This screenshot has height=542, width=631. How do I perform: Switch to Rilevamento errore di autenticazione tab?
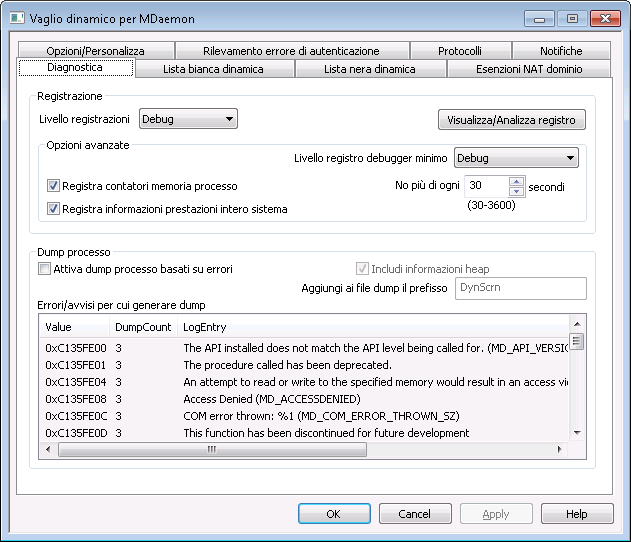point(291,51)
